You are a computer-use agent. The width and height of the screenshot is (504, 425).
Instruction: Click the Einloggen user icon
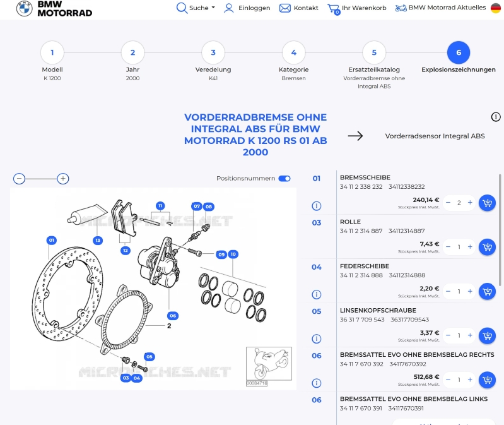click(228, 8)
